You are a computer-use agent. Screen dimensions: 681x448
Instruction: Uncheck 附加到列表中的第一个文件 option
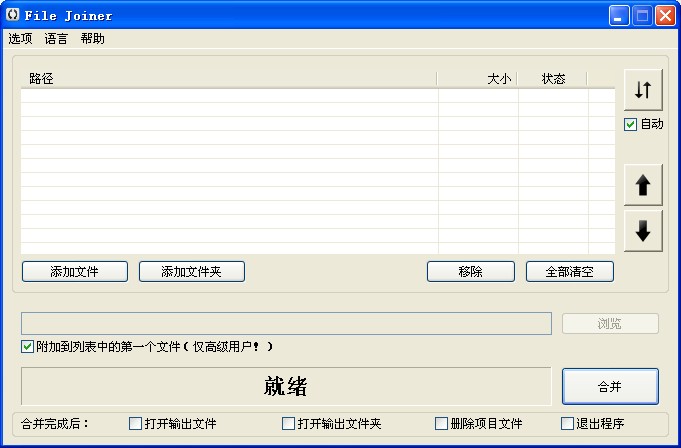(x=27, y=346)
